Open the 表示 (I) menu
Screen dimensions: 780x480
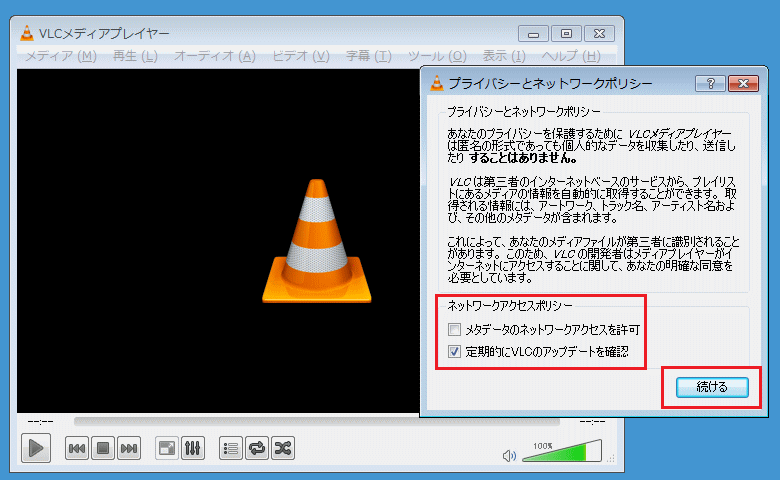(504, 56)
